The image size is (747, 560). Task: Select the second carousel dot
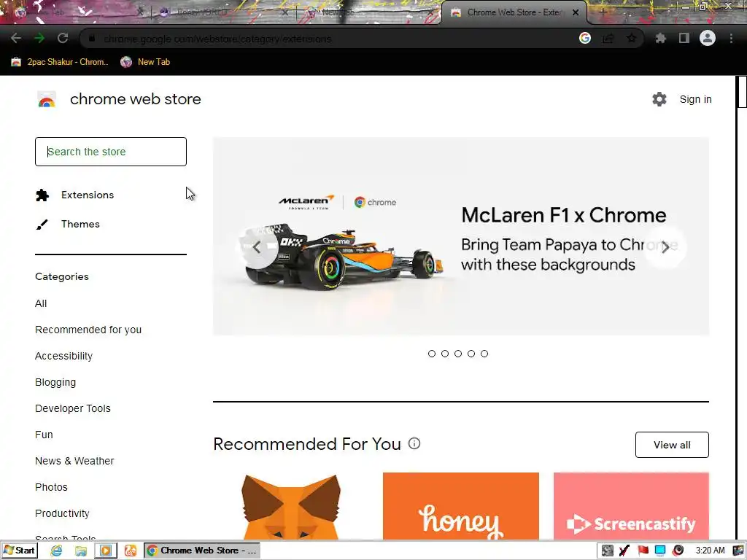(x=445, y=354)
